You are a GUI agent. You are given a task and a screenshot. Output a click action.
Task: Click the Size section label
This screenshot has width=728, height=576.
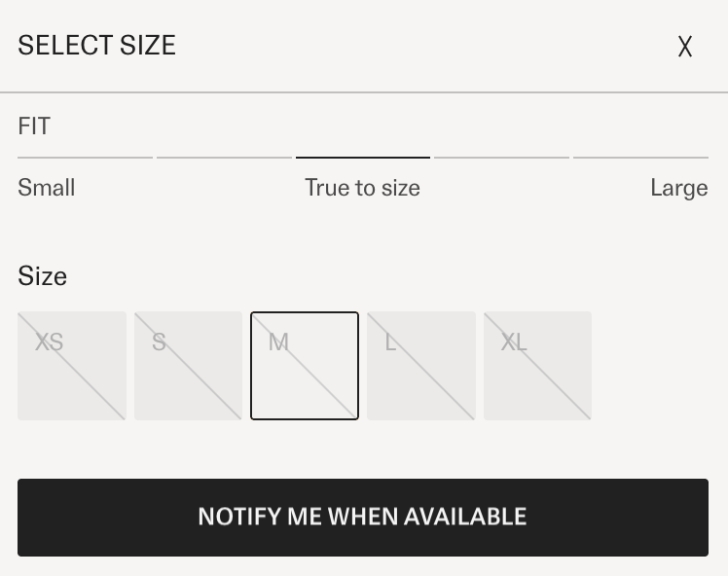pos(43,276)
